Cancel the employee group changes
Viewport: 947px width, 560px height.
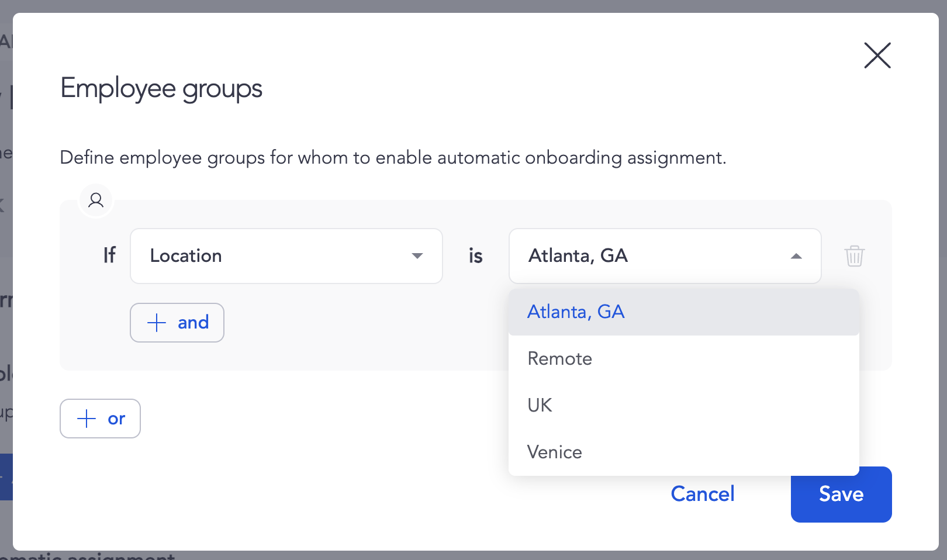point(702,494)
